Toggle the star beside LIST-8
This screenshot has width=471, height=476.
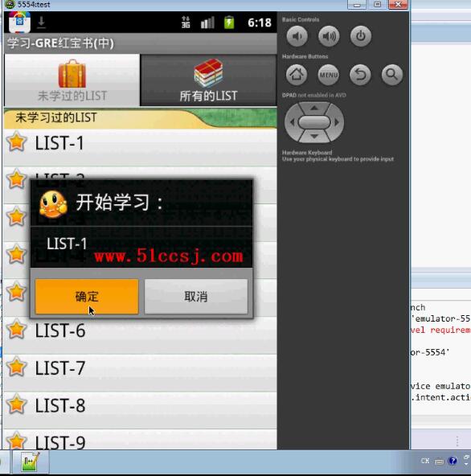(17, 404)
